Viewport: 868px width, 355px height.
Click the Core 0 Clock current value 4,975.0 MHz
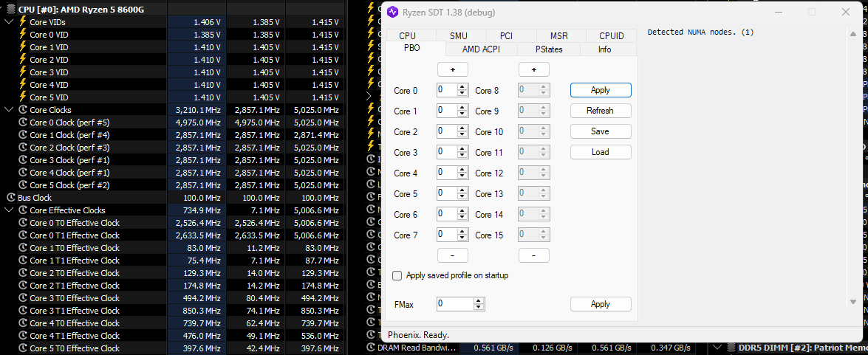198,123
